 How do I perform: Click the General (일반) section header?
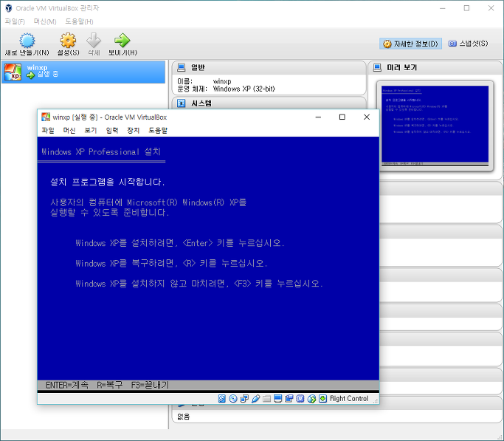point(269,67)
